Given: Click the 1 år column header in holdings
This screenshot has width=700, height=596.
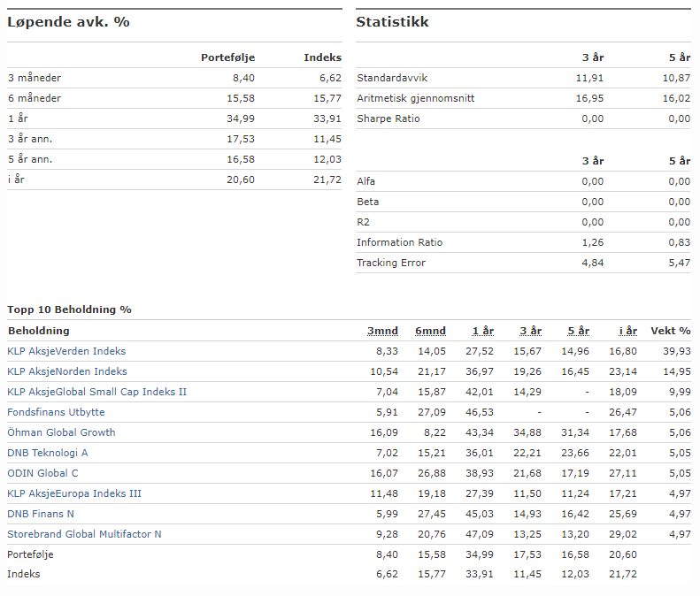Looking at the screenshot, I should (x=483, y=331).
